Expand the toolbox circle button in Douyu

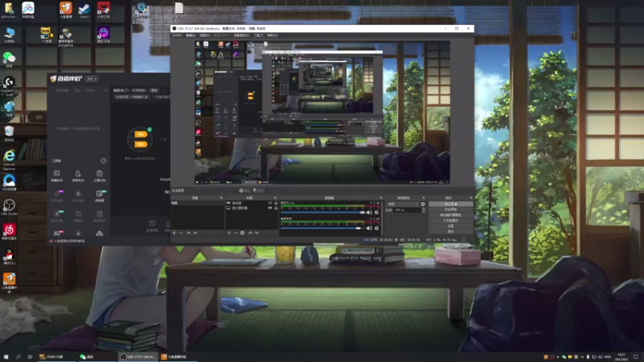[103, 160]
